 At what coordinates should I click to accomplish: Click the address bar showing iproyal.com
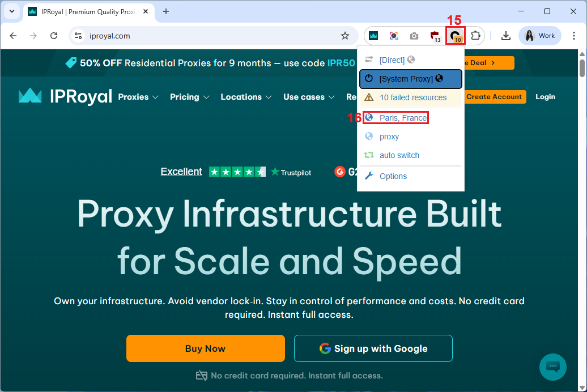coord(215,36)
